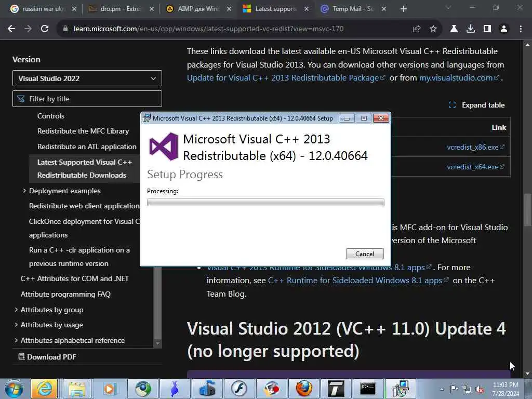
Task: Click the sidebar scrollbar down arrow
Action: (157, 343)
